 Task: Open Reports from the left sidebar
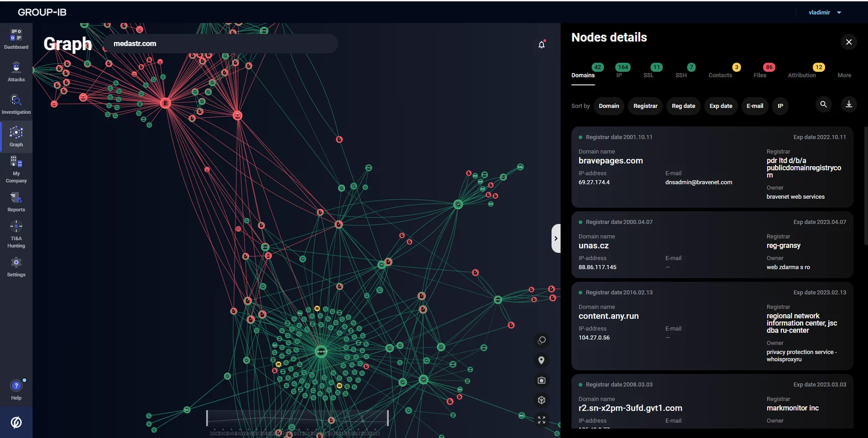[x=16, y=202]
